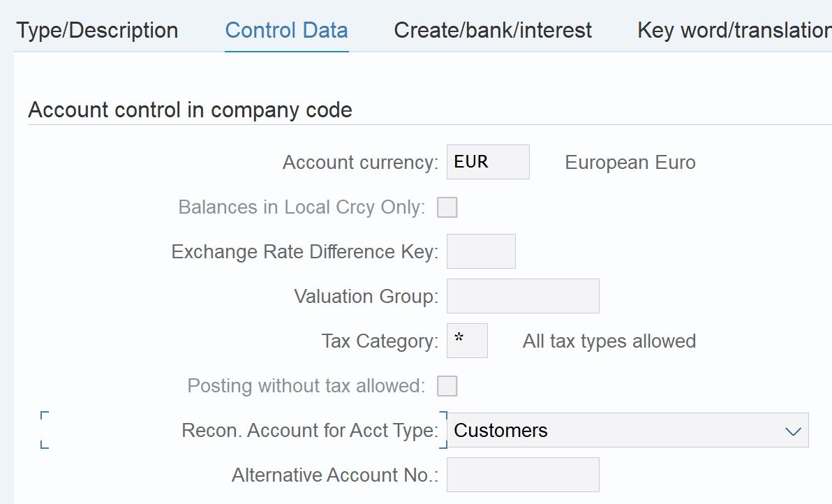
Task: Click the Alternative Account No. input field
Action: point(522,475)
